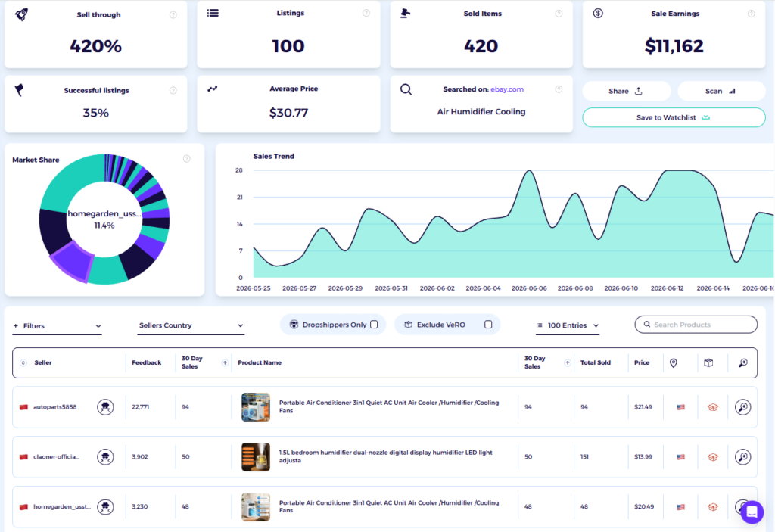
Task: Click the dollar icon in Sale Earnings card
Action: pyautogui.click(x=598, y=14)
